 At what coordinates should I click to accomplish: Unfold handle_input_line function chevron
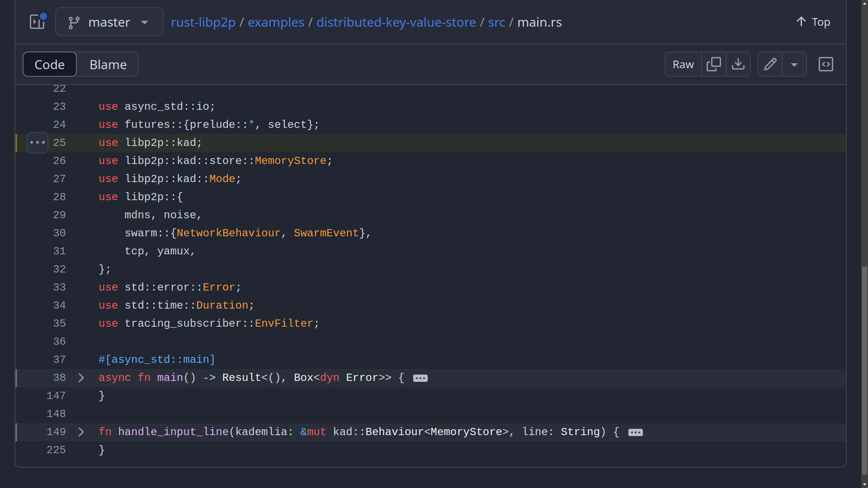tap(81, 432)
